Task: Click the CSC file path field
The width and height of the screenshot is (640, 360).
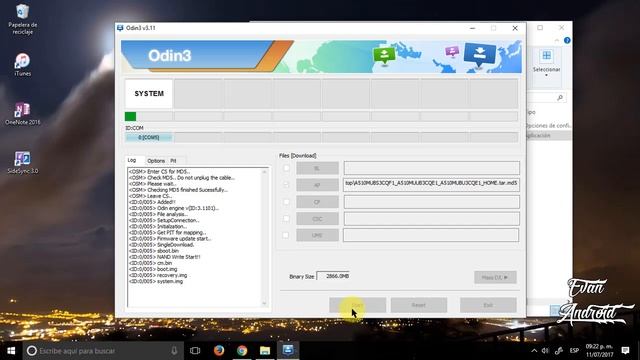Action: pos(431,218)
